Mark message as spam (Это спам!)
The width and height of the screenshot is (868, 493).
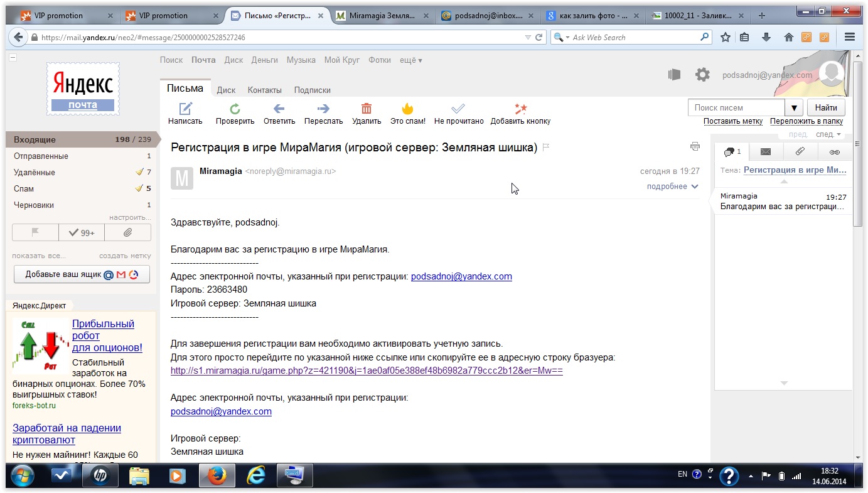pyautogui.click(x=408, y=114)
